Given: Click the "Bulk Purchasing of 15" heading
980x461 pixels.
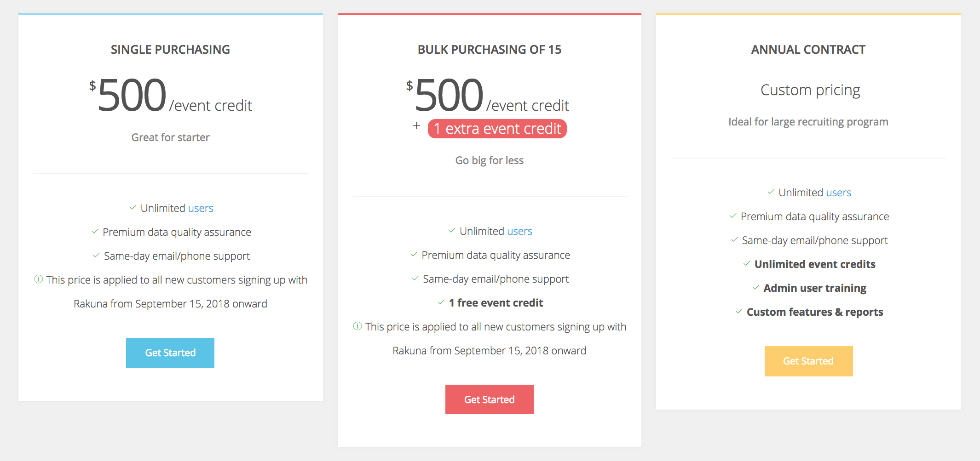Looking at the screenshot, I should click(489, 50).
